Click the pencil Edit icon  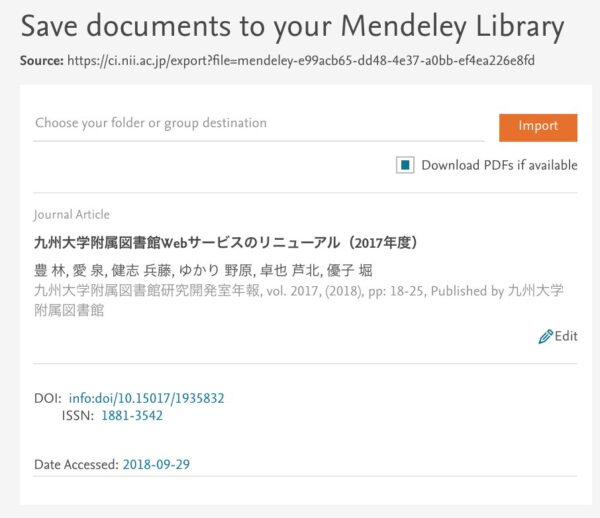coord(545,337)
